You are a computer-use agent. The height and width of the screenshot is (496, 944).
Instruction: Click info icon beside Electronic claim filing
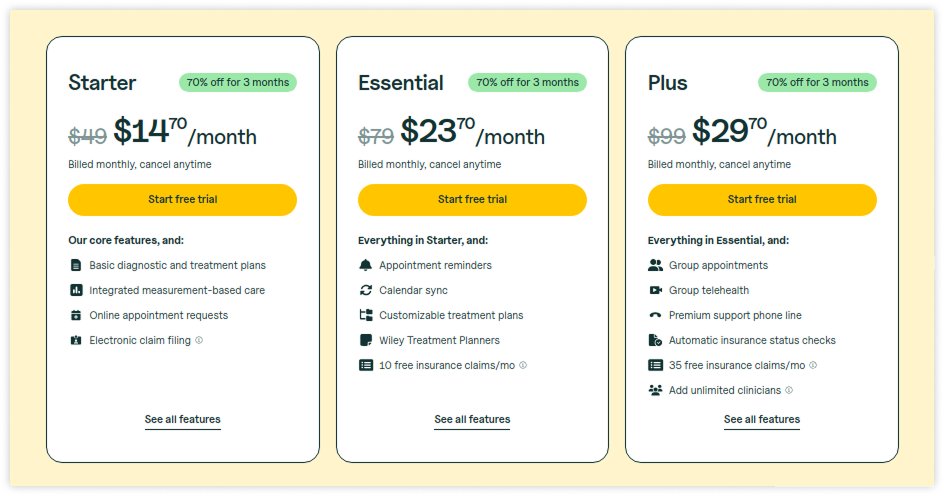[199, 340]
